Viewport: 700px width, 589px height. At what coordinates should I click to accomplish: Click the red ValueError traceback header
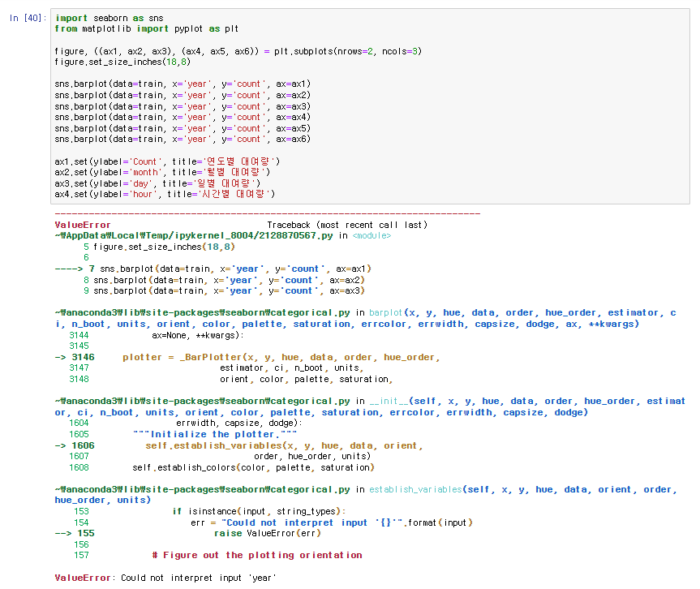[83, 225]
